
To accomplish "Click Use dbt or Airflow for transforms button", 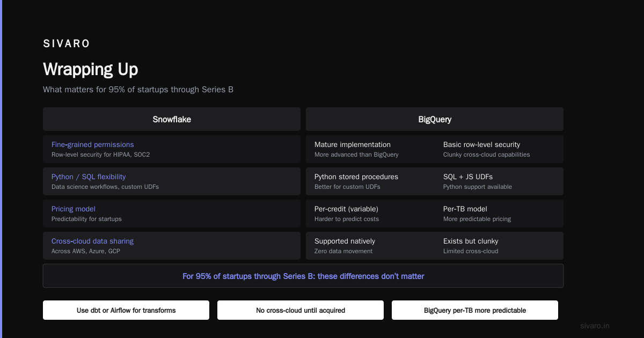I will pyautogui.click(x=126, y=310).
